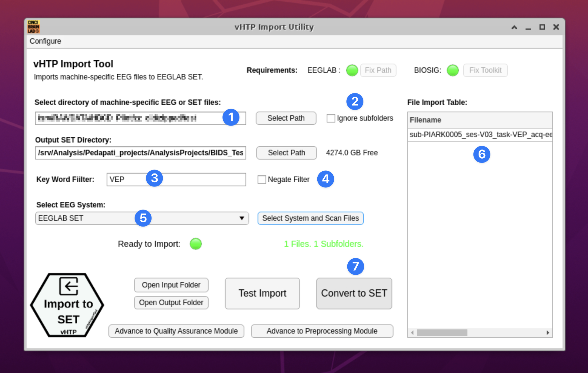Click the Import to SET hexagon logo
The image size is (588, 373).
[x=67, y=305]
